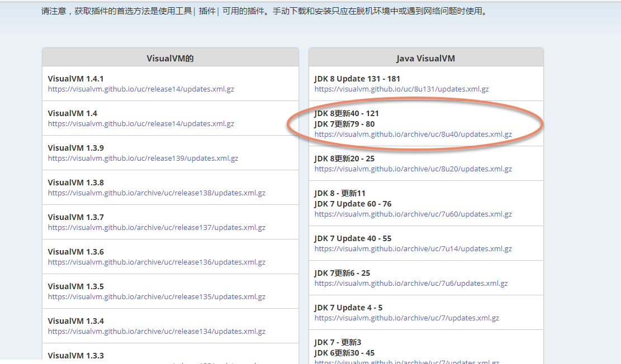621x364 pixels.
Task: Click the "Java VisualVM" column header
Action: (x=426, y=58)
